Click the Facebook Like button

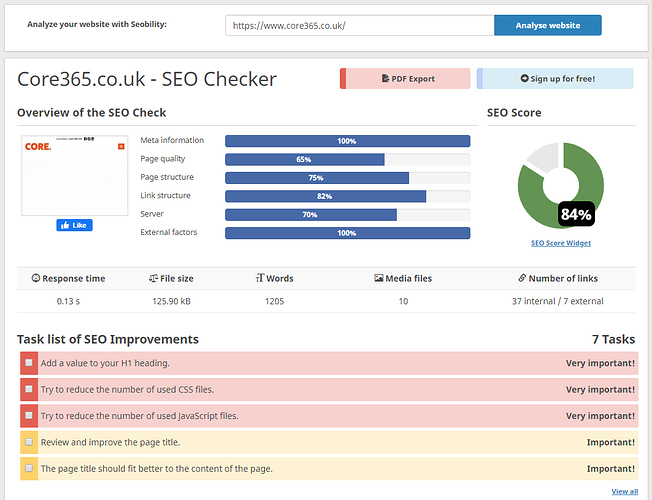[x=74, y=225]
